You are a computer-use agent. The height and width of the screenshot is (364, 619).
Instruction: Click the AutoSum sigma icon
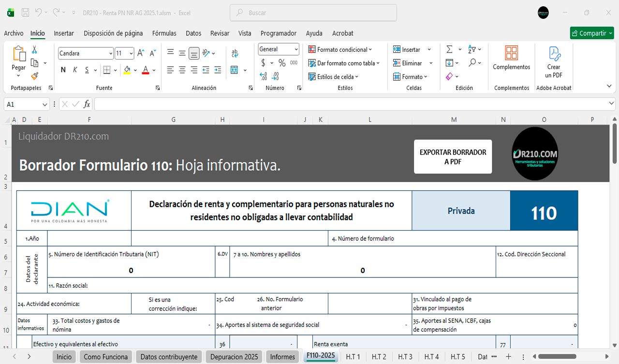pos(449,49)
